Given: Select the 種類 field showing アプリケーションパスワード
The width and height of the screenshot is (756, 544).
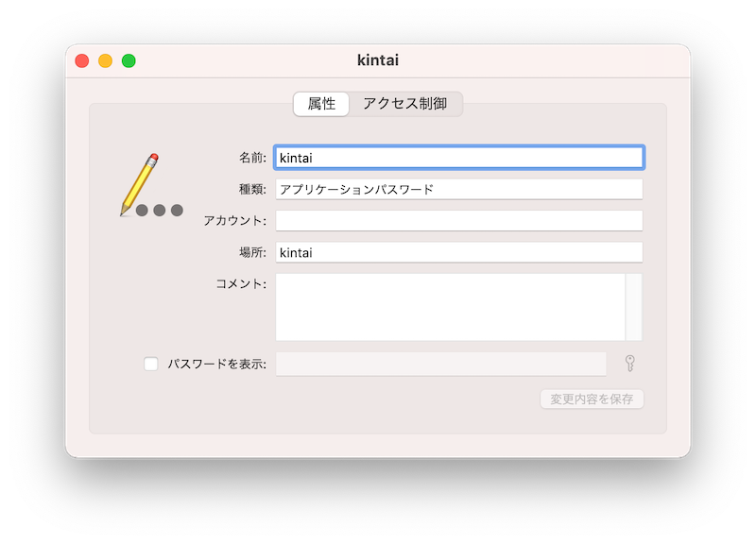Looking at the screenshot, I should point(458,188).
